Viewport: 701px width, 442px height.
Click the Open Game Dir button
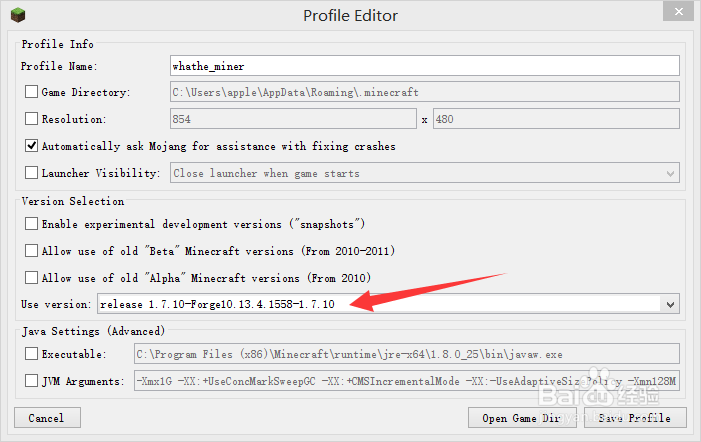pyautogui.click(x=522, y=418)
